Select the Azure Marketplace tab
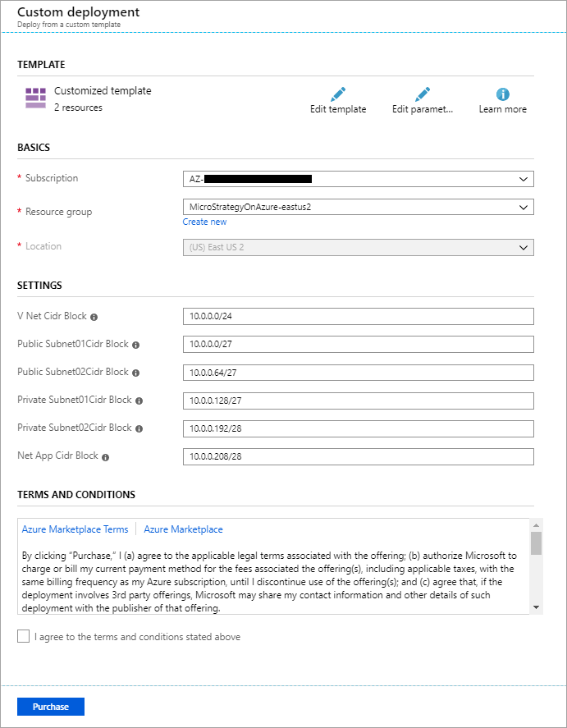The width and height of the screenshot is (567, 728). (183, 529)
